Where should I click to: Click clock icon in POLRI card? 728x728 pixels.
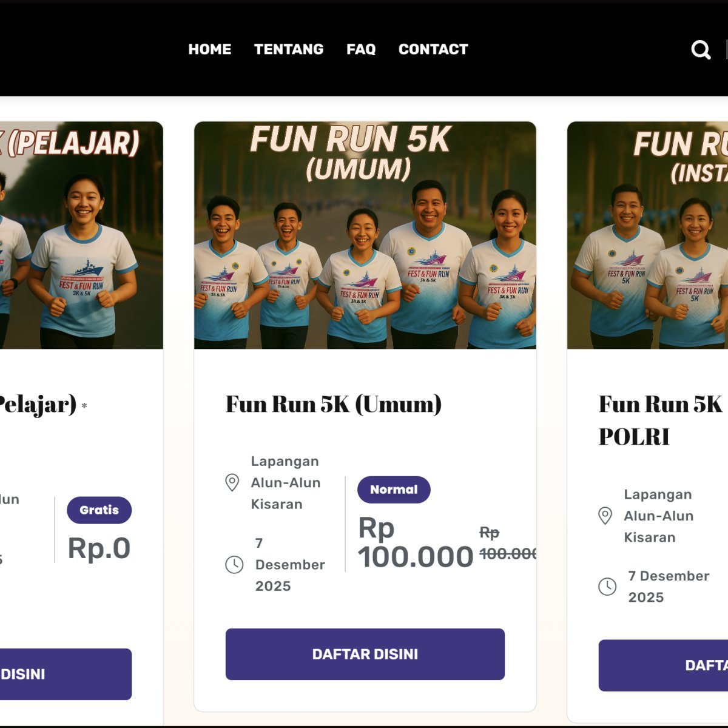[607, 587]
